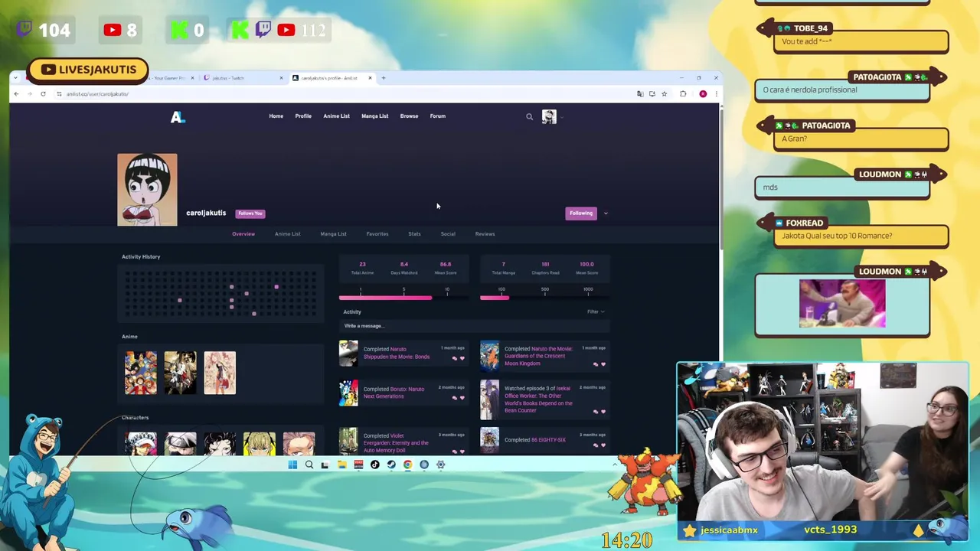Click the translate page icon in address bar

[x=640, y=94]
